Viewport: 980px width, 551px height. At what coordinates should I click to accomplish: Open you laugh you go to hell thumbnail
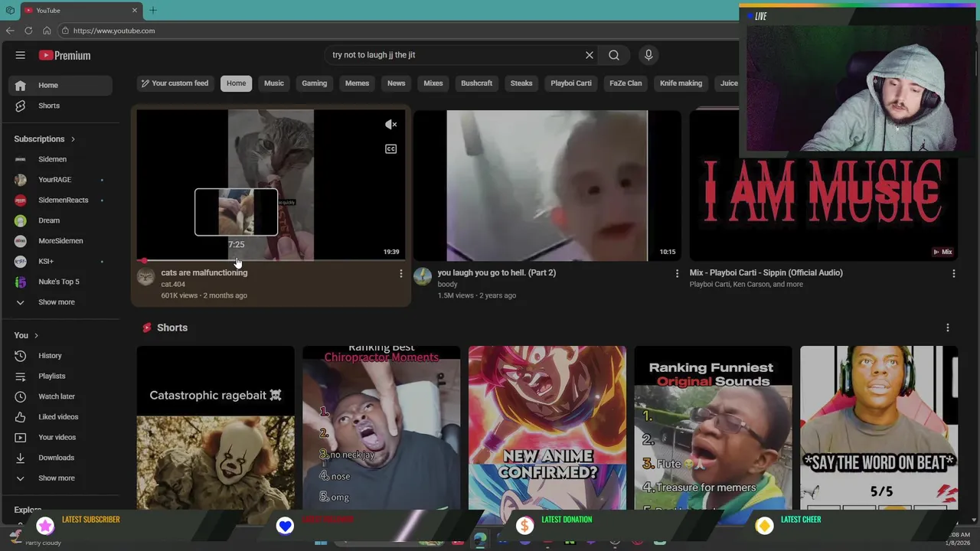pyautogui.click(x=547, y=185)
